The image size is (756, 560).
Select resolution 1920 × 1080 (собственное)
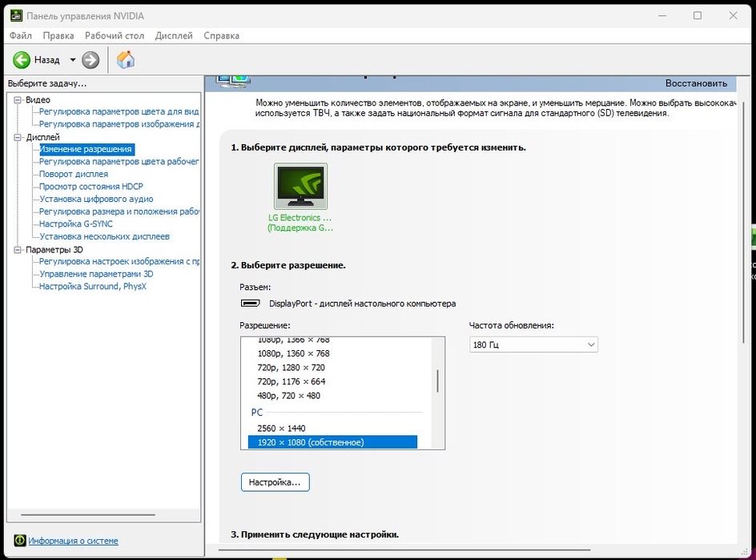pyautogui.click(x=332, y=442)
